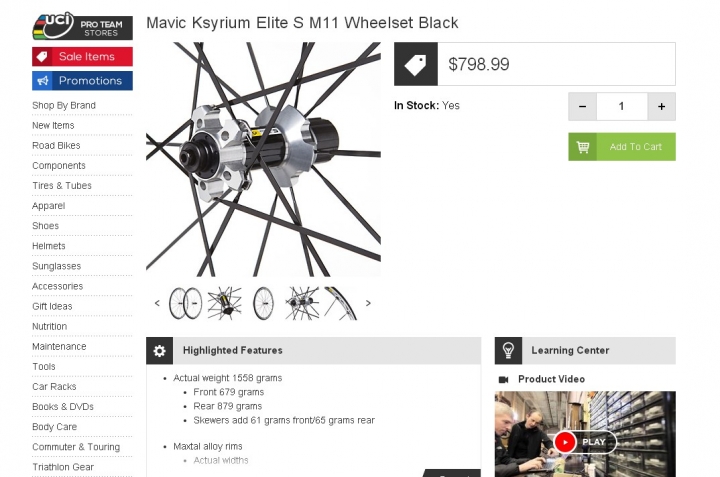The width and height of the screenshot is (720, 477).
Task: Play the product video
Action: [x=585, y=442]
